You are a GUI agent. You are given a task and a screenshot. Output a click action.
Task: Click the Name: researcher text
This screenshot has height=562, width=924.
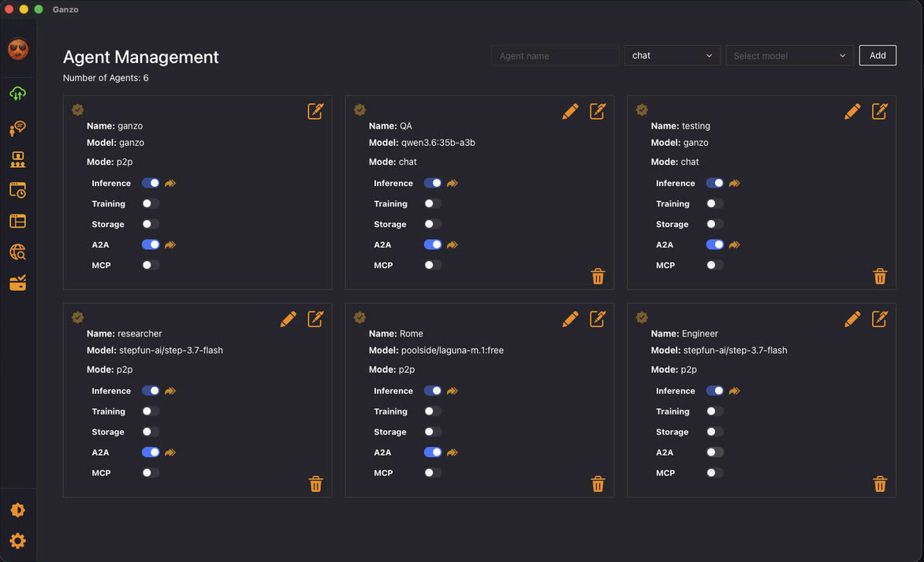[124, 333]
